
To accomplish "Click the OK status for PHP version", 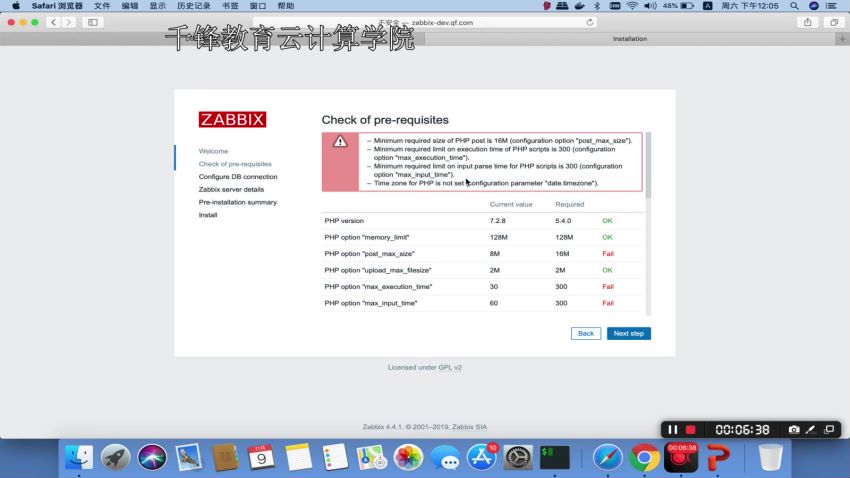I will (607, 221).
